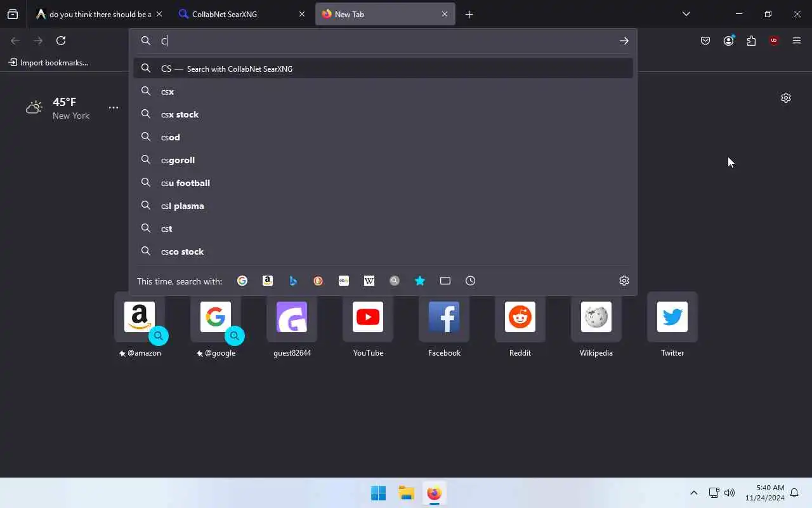This screenshot has height=508, width=812.
Task: Search this time with gray magnifier engine
Action: click(395, 281)
